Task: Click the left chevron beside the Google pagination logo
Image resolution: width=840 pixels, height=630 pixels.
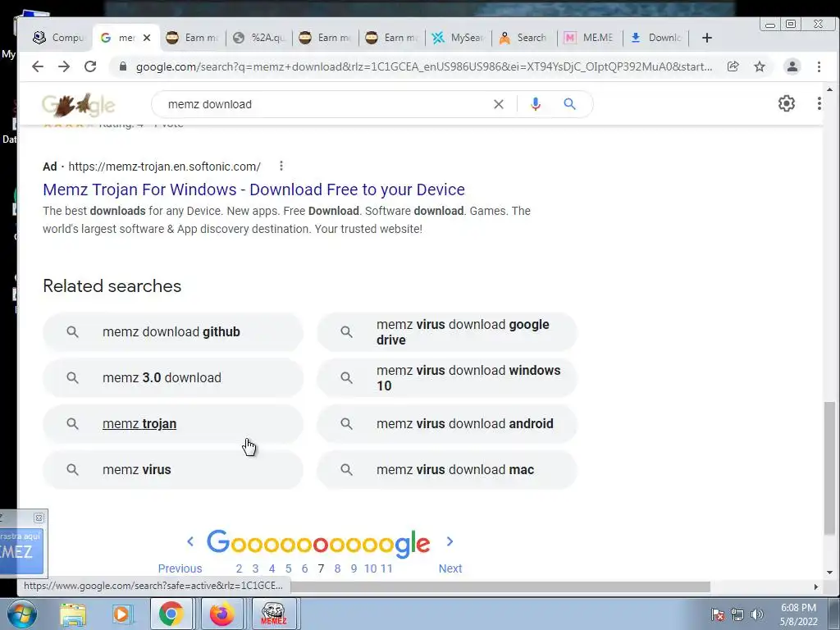Action: point(190,541)
